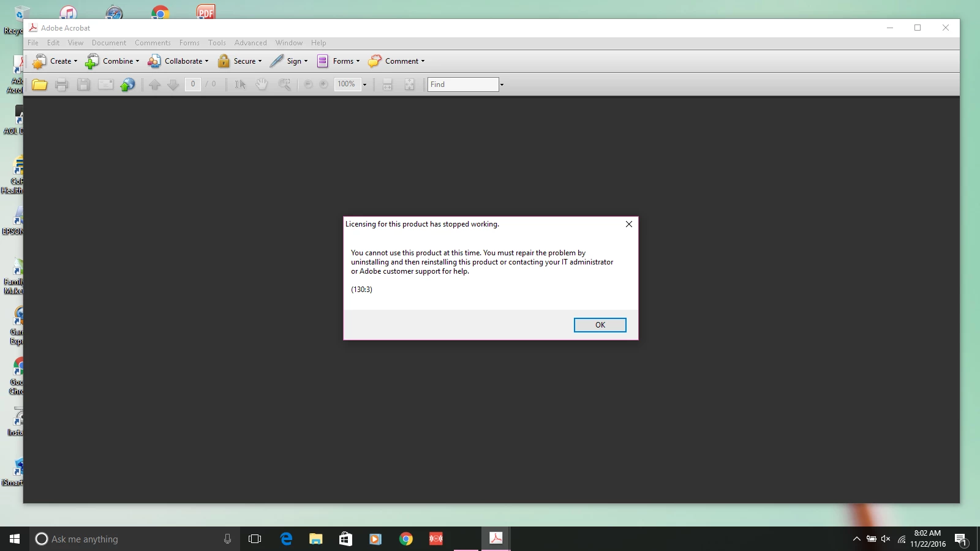Click the Email envelope icon
Viewport: 980px width, 551px height.
click(x=105, y=84)
